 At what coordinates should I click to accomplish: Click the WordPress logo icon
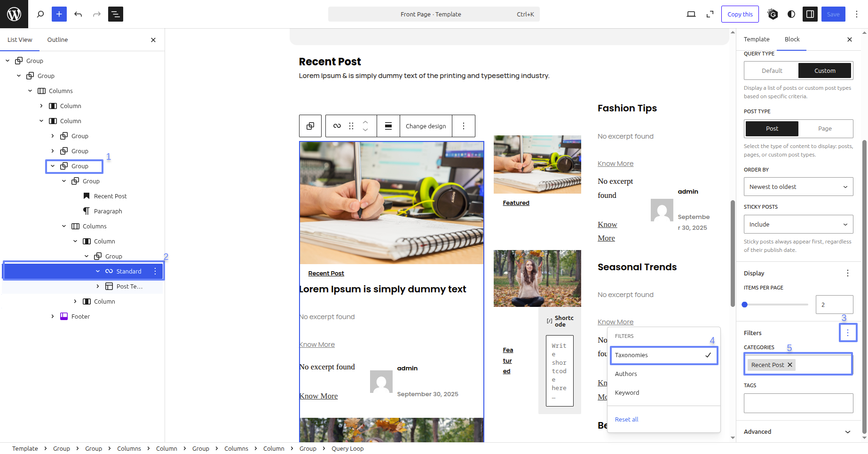coord(14,14)
